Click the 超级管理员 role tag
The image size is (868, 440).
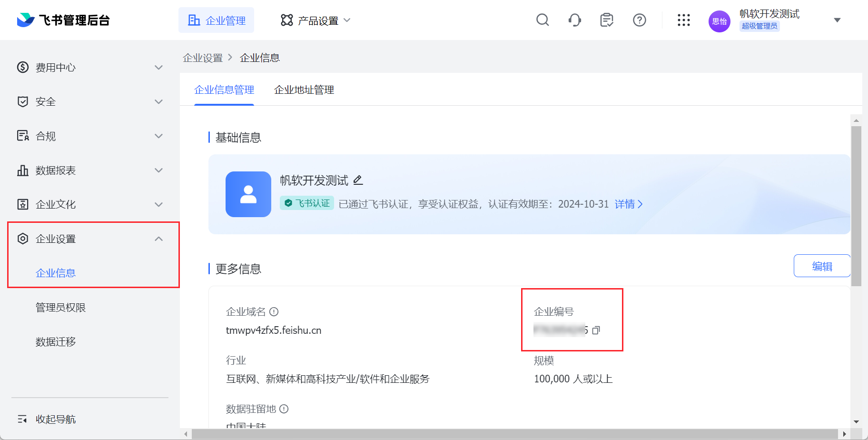tap(759, 26)
